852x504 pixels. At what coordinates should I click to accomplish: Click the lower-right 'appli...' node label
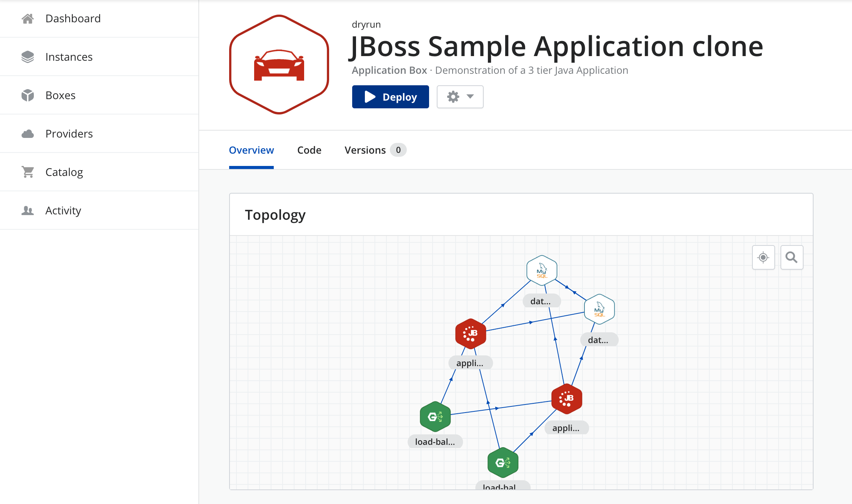tap(567, 428)
